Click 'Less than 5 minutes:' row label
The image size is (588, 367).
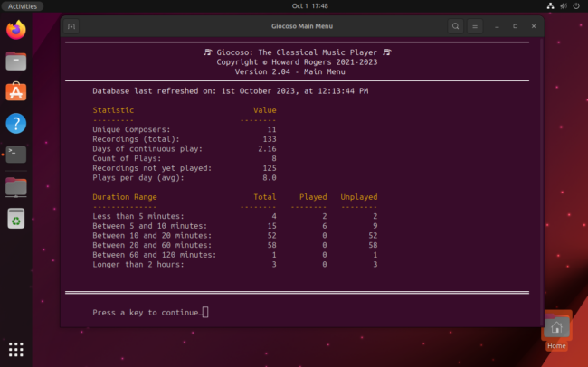coord(138,216)
